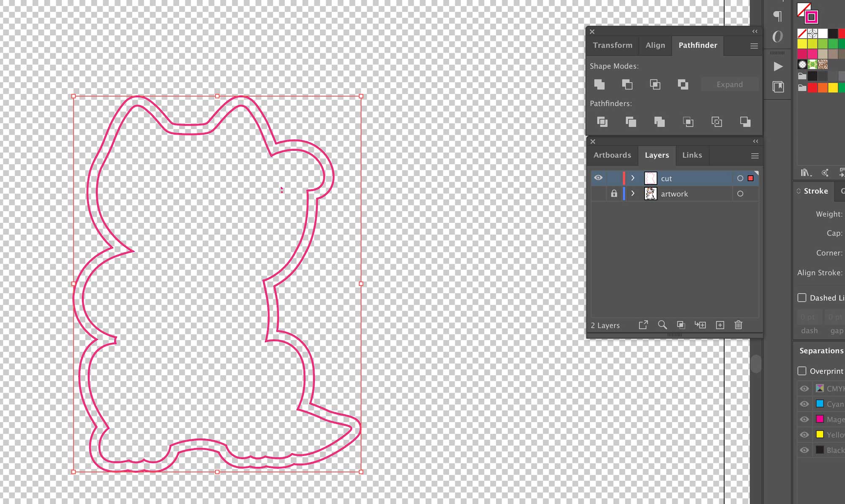Click the Minus Front shape mode icon
The image size is (845, 504).
[x=627, y=84]
